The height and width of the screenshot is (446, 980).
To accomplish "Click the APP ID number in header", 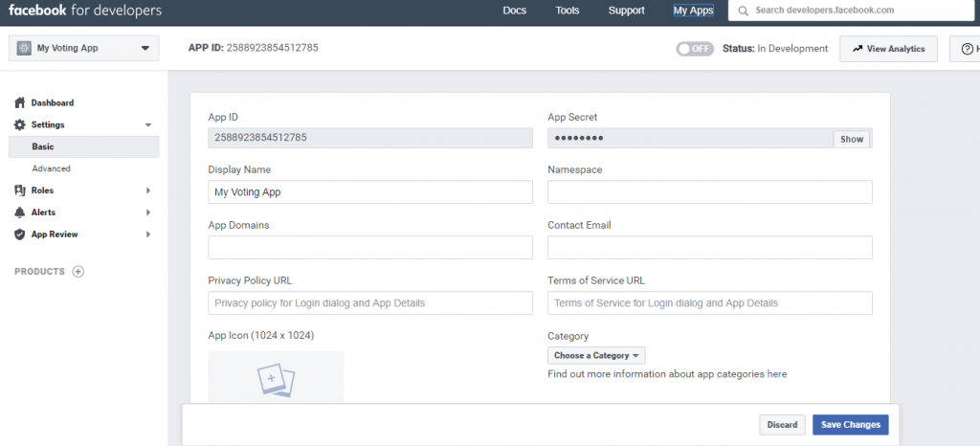I will pos(272,48).
